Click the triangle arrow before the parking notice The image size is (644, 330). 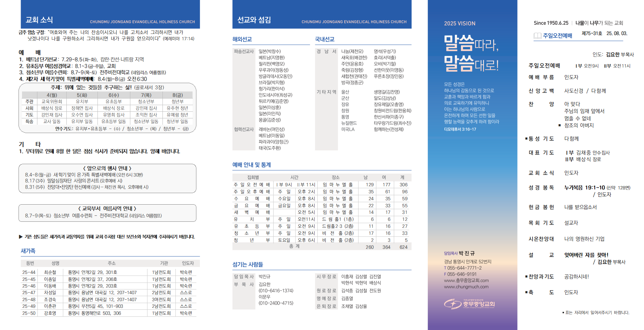[x=21, y=237]
